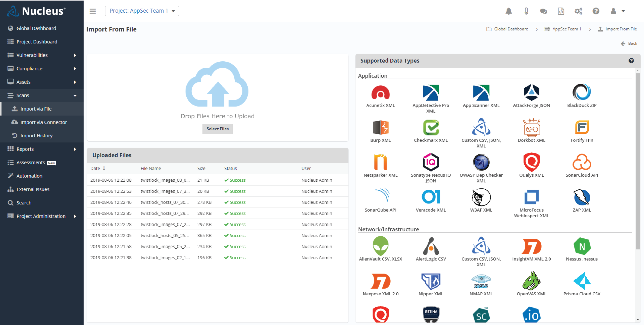Select the SonarQube API icon
The image size is (644, 325).
click(382, 195)
